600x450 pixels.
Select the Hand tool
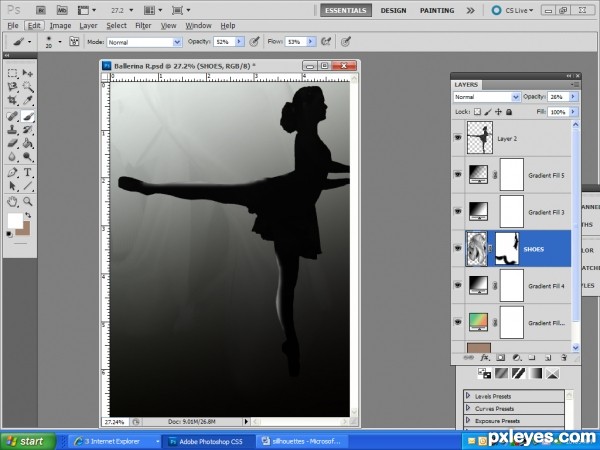click(13, 201)
